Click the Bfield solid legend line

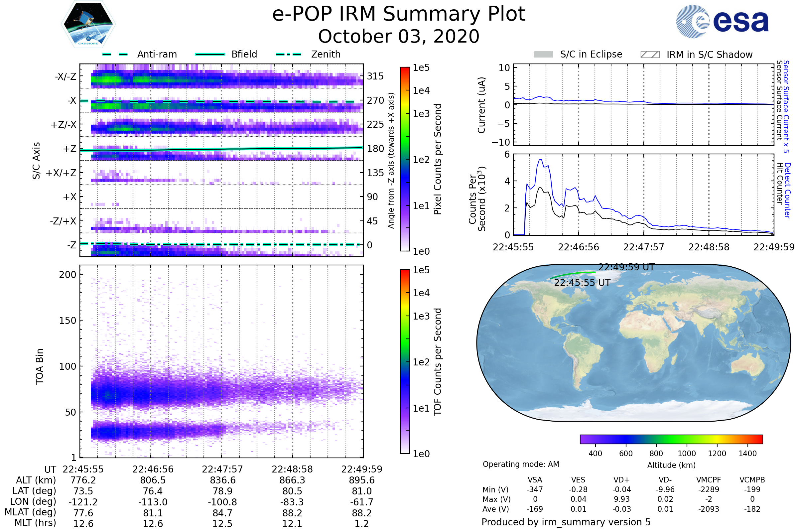click(x=210, y=54)
